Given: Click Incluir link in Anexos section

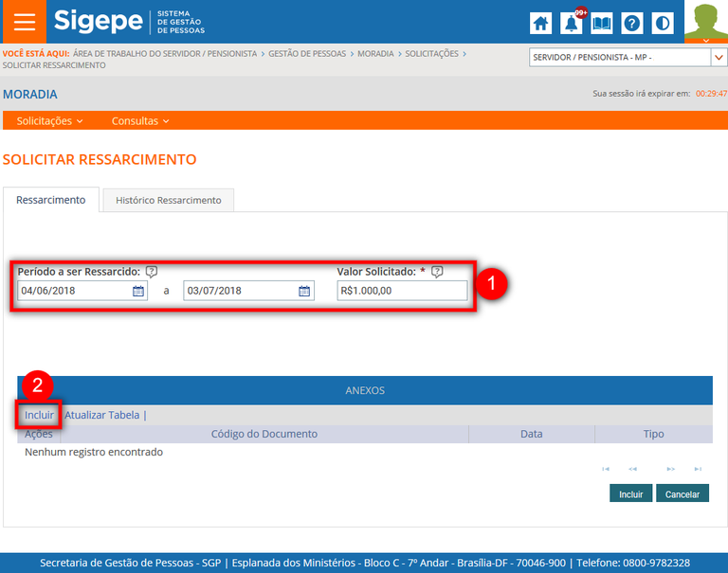Looking at the screenshot, I should pyautogui.click(x=39, y=415).
